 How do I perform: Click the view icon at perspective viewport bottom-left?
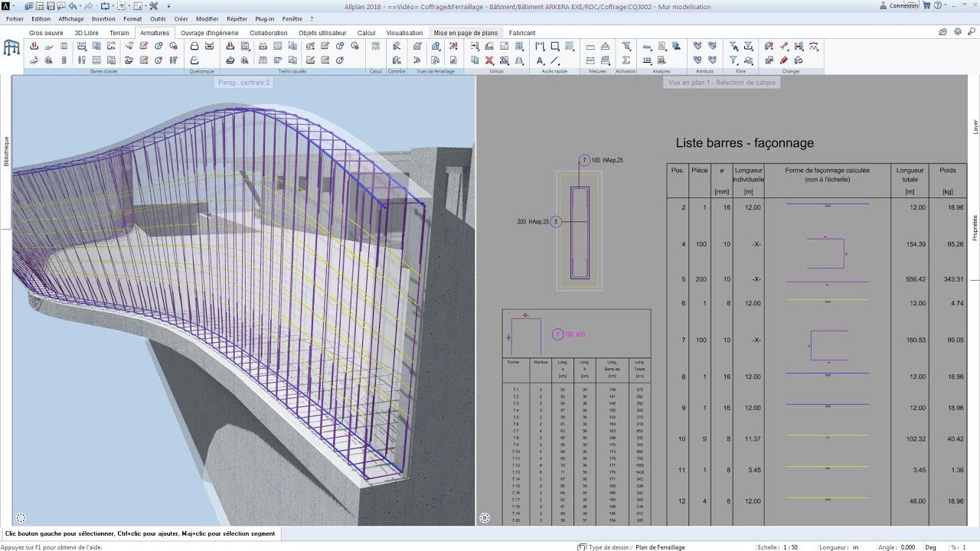click(21, 518)
